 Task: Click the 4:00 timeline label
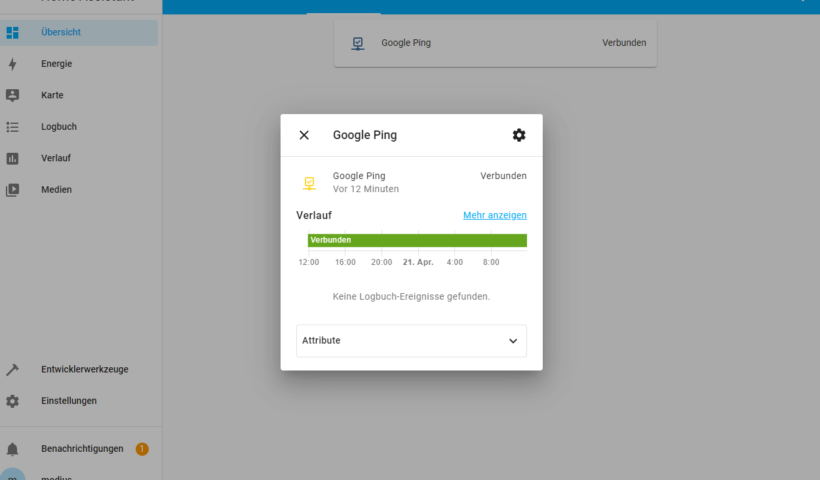(454, 262)
